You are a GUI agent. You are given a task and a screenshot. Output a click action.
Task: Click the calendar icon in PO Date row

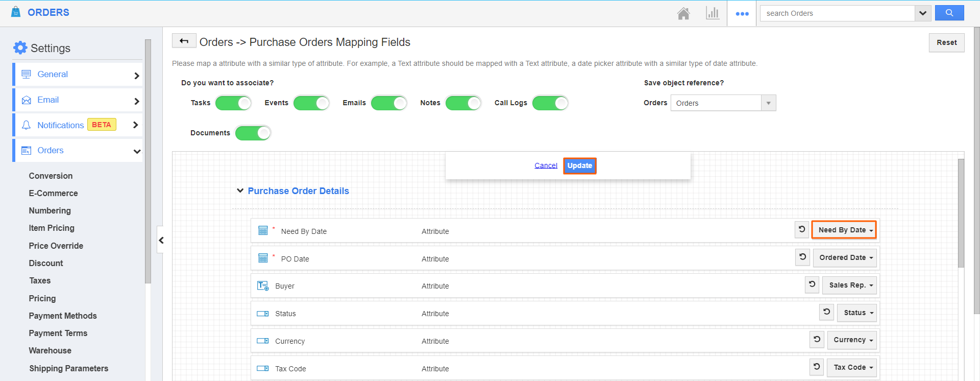pyautogui.click(x=263, y=258)
